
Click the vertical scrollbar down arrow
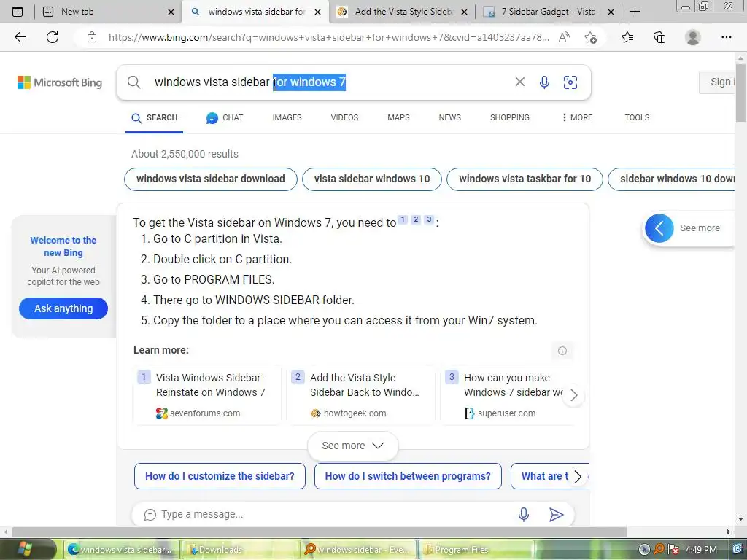pos(740,519)
